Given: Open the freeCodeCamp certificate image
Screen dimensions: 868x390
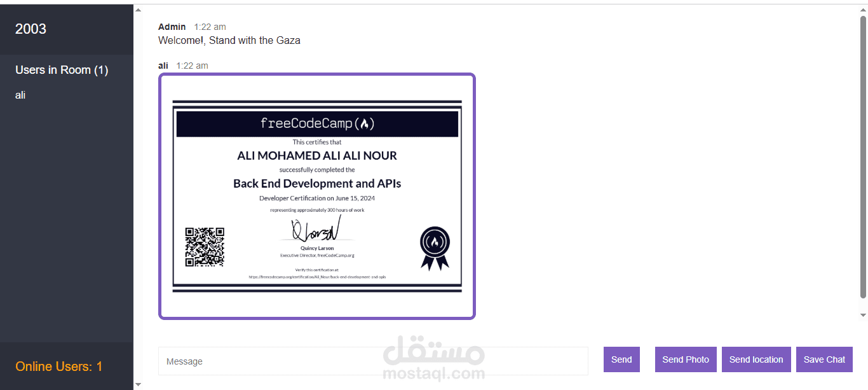Looking at the screenshot, I should pyautogui.click(x=316, y=196).
